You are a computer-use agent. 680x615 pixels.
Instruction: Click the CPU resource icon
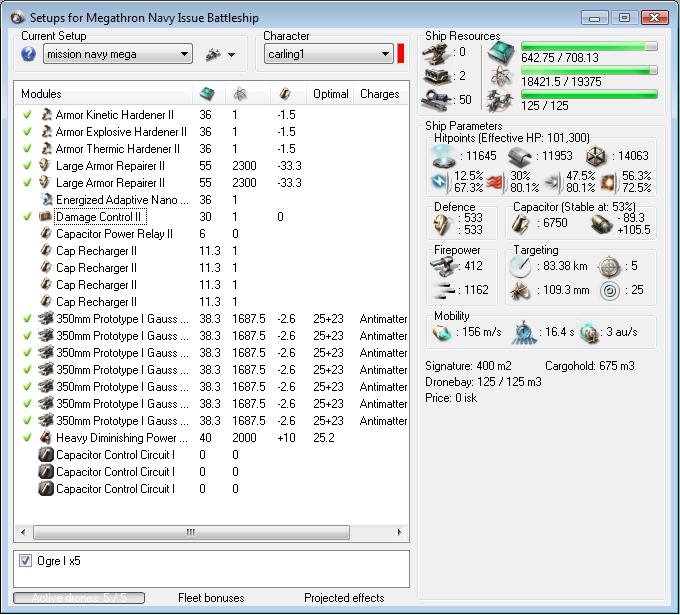(x=500, y=53)
